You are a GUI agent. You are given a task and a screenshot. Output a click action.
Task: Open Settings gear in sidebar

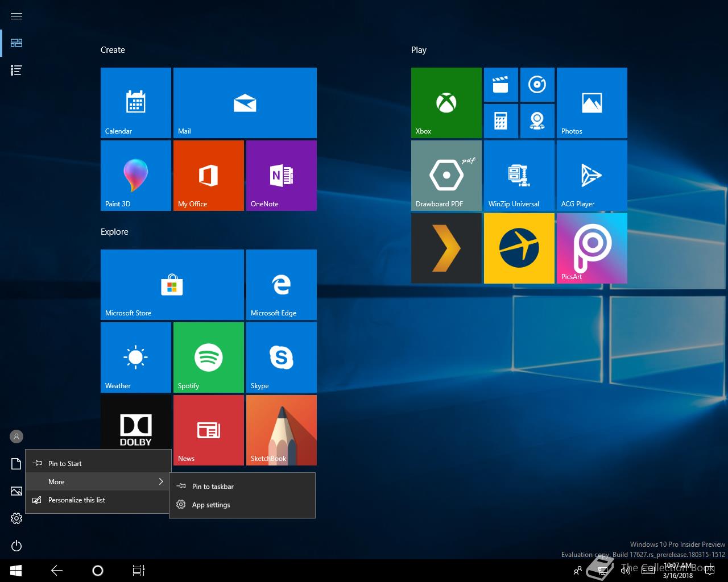point(16,518)
